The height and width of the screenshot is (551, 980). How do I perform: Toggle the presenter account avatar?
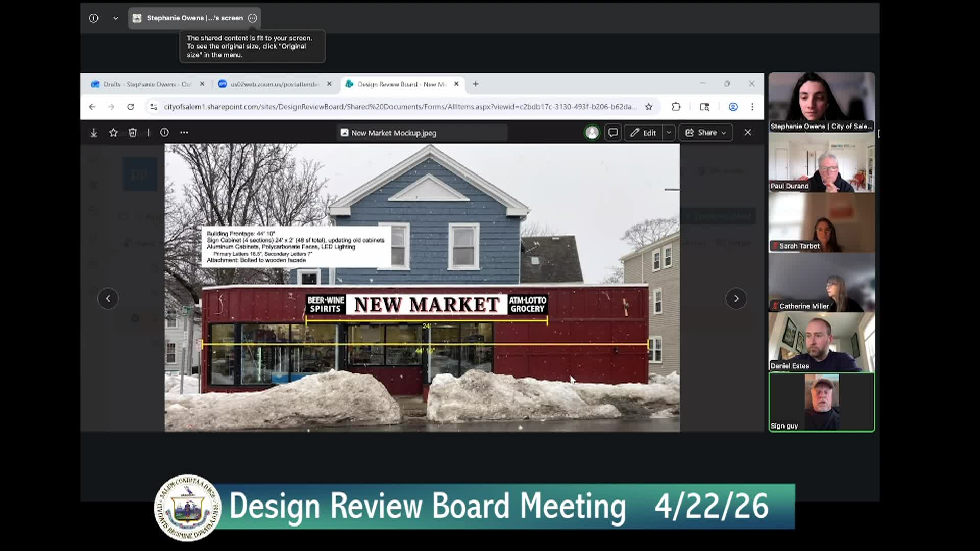click(x=592, y=132)
